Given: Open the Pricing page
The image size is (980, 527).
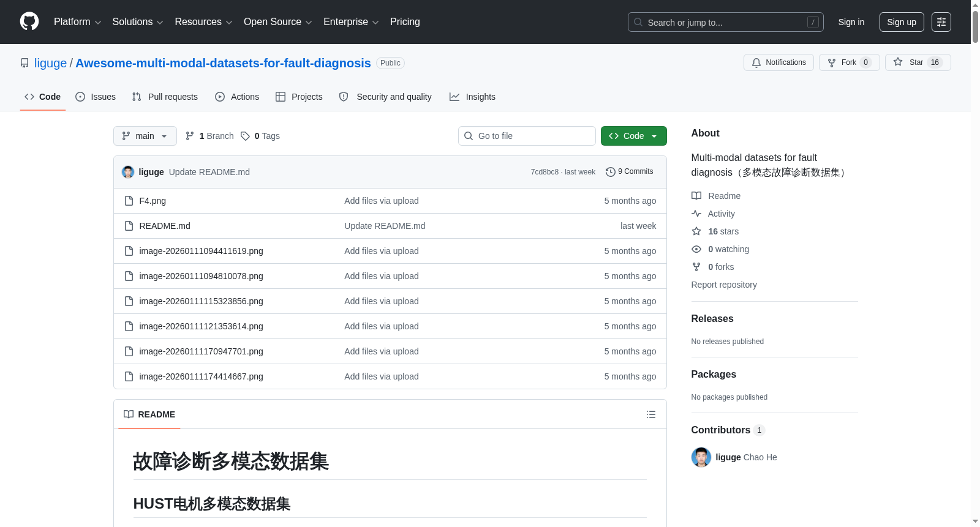Looking at the screenshot, I should (405, 22).
